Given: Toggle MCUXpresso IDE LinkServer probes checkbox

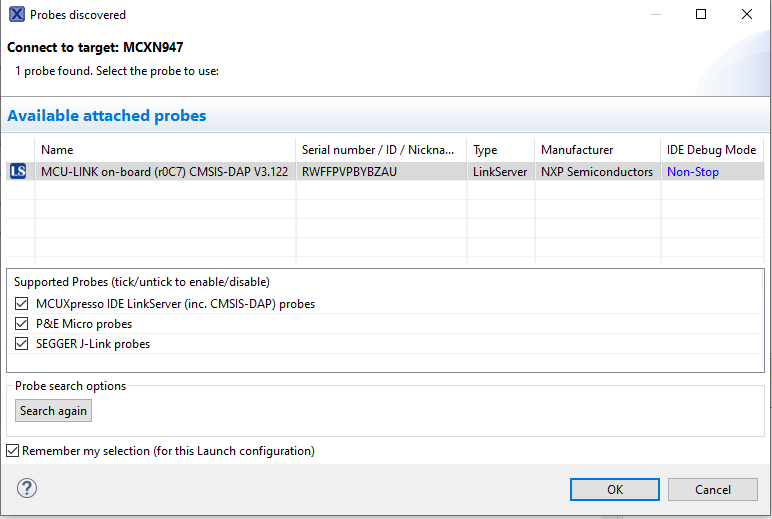Looking at the screenshot, I should (x=22, y=304).
